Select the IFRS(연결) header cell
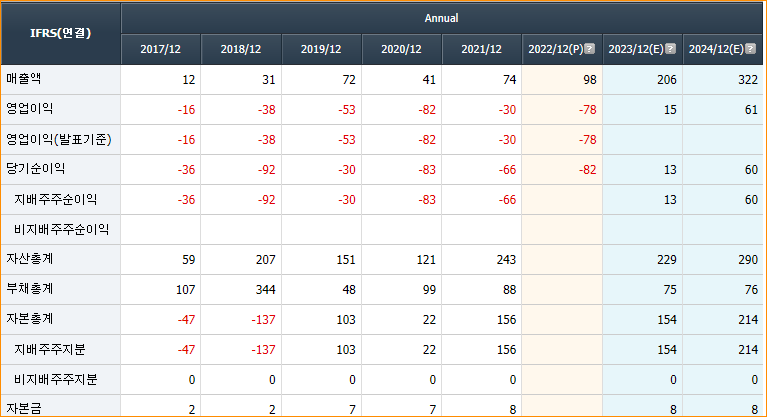 click(61, 33)
